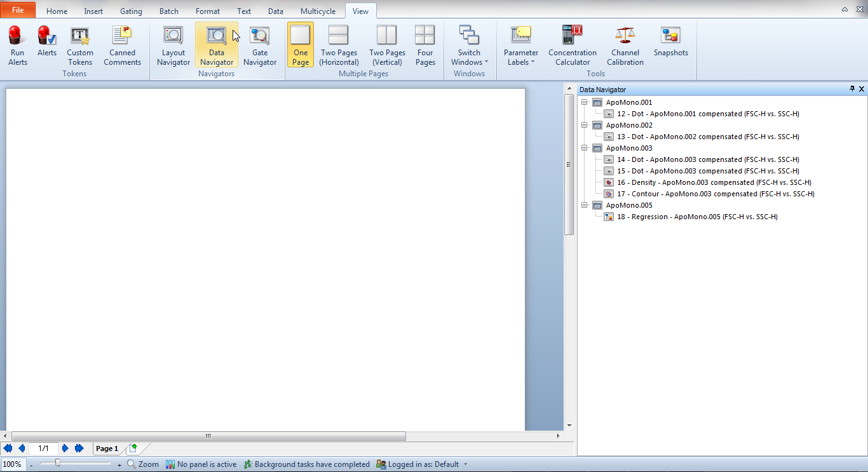The height and width of the screenshot is (472, 868).
Task: Click the page number input field
Action: (43, 448)
